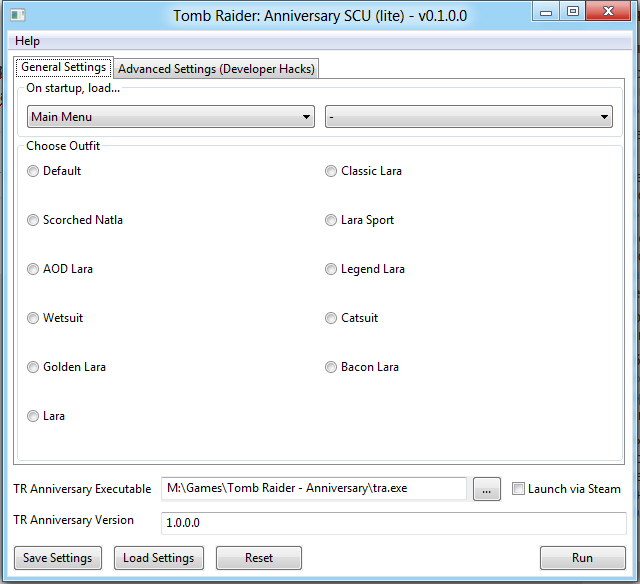The width and height of the screenshot is (640, 584).
Task: Click Load Settings button
Action: point(159,558)
